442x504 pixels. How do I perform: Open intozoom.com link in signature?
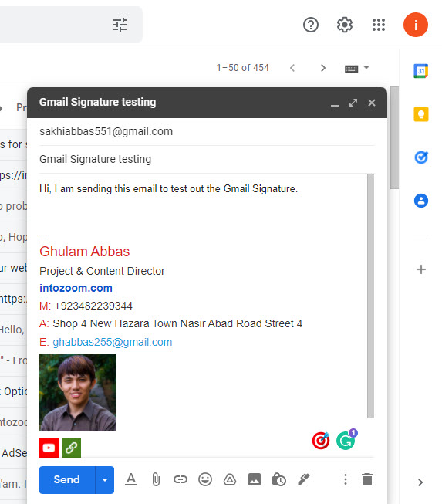coord(76,288)
